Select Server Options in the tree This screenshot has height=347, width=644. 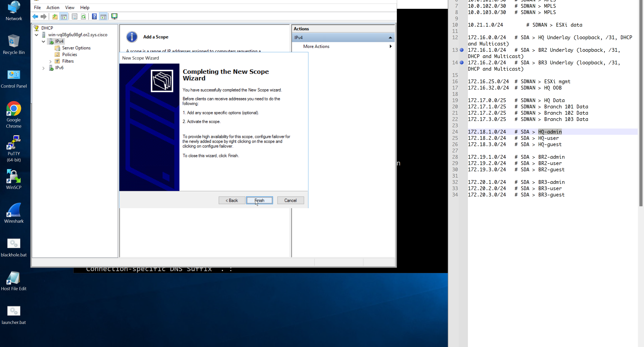coord(76,48)
